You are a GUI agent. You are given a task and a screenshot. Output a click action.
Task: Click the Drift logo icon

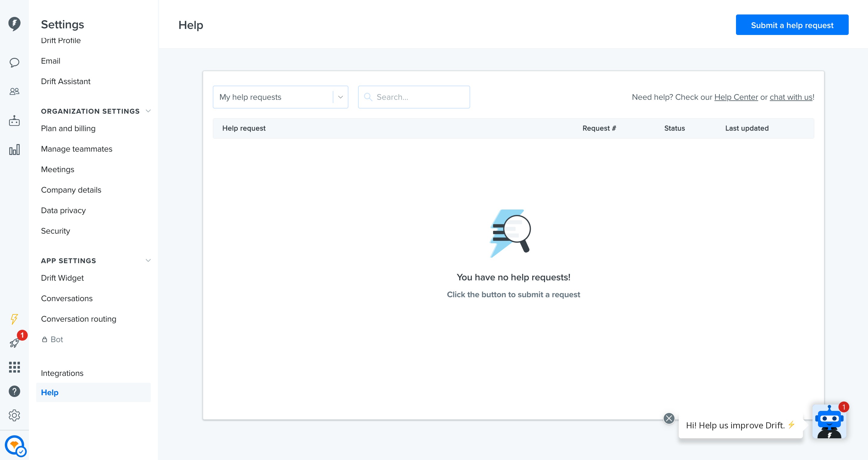point(14,24)
